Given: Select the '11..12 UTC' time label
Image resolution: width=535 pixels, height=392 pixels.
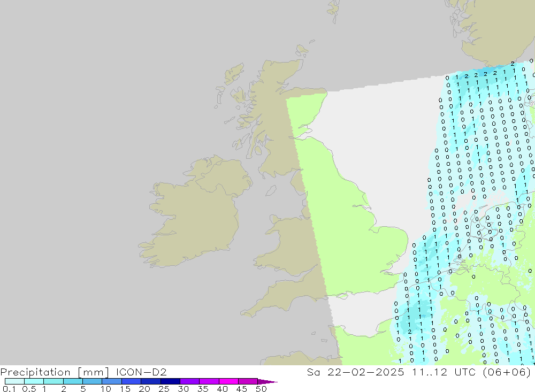Looking at the screenshot, I should tap(444, 372).
